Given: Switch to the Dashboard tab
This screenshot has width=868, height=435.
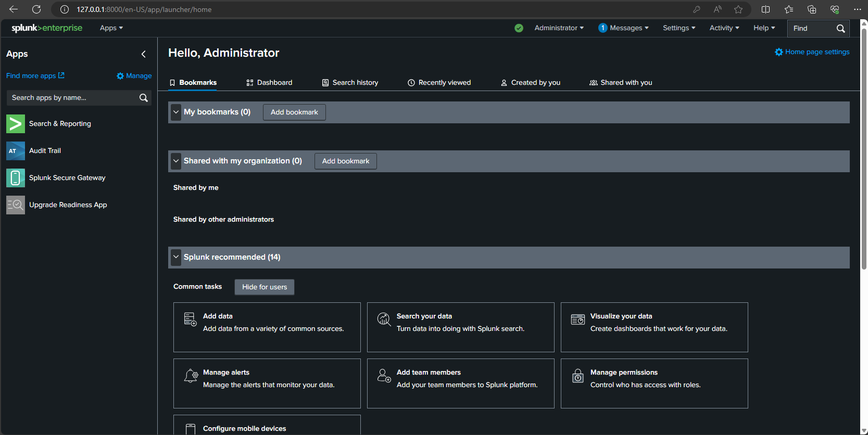Looking at the screenshot, I should [x=269, y=83].
